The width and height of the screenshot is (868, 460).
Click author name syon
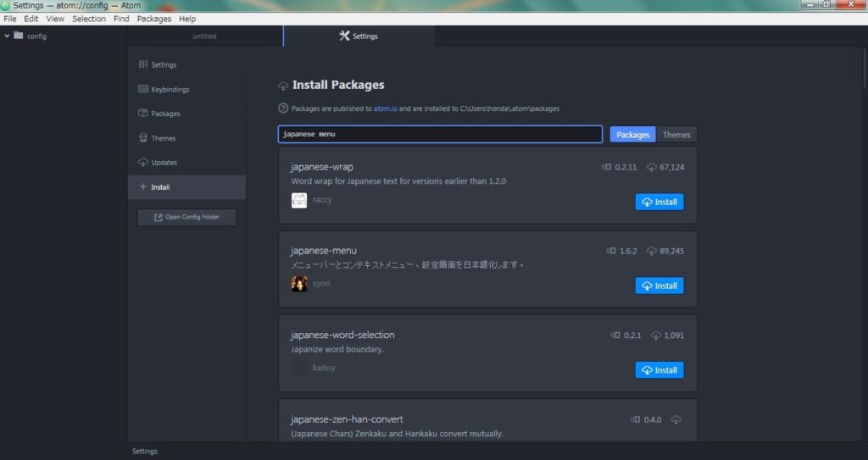point(321,284)
